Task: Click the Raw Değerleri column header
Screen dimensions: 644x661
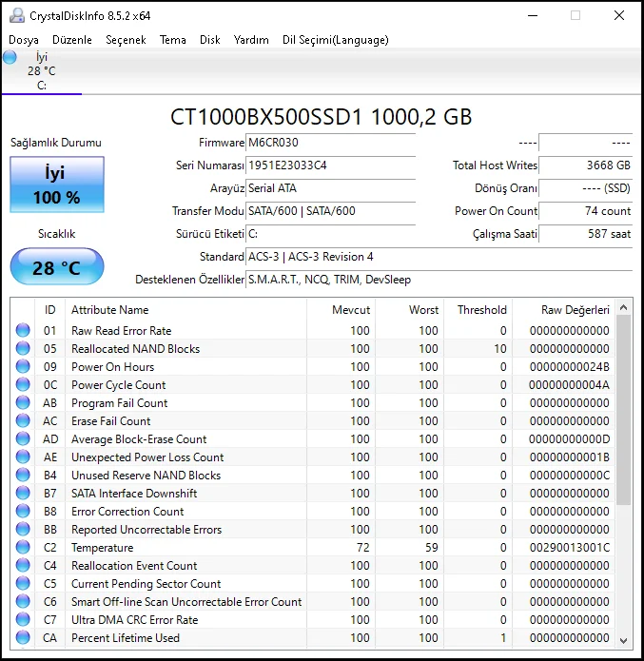Action: point(575,310)
